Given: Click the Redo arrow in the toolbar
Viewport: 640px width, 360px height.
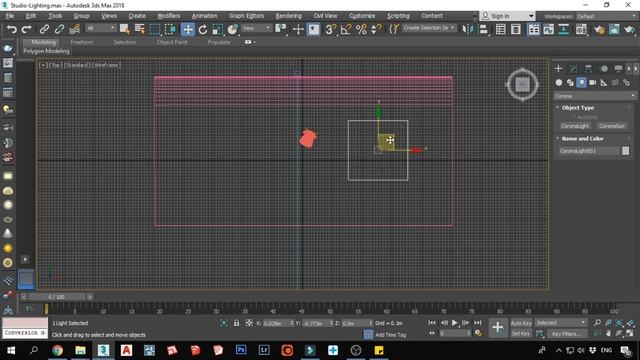Looking at the screenshot, I should [x=27, y=29].
